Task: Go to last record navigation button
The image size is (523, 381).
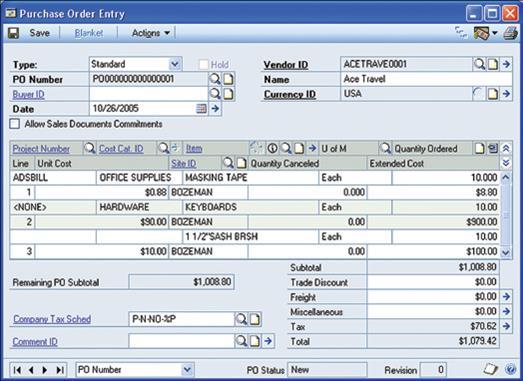Action: click(x=60, y=370)
